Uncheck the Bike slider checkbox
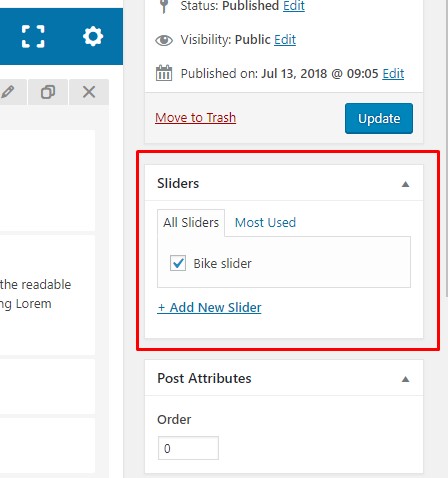Screen dimensions: 448x478 178,263
